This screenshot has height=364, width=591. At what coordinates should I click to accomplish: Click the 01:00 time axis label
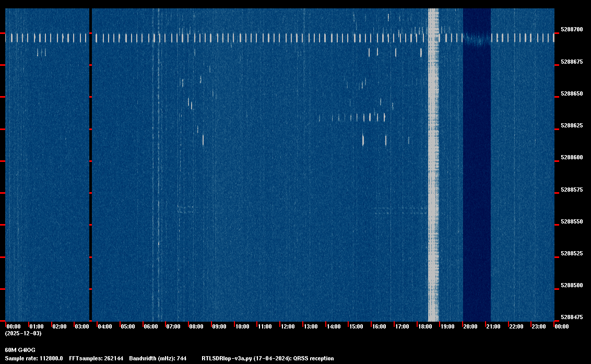click(x=37, y=326)
